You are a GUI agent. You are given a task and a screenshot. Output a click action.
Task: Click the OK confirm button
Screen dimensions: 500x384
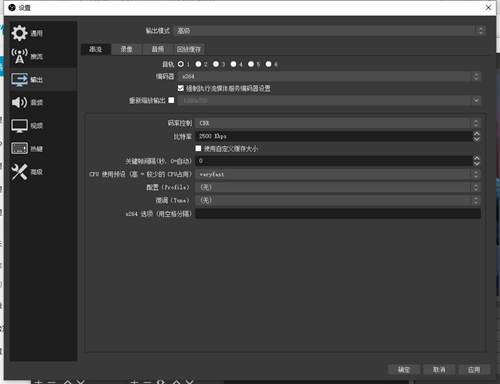[404, 369]
